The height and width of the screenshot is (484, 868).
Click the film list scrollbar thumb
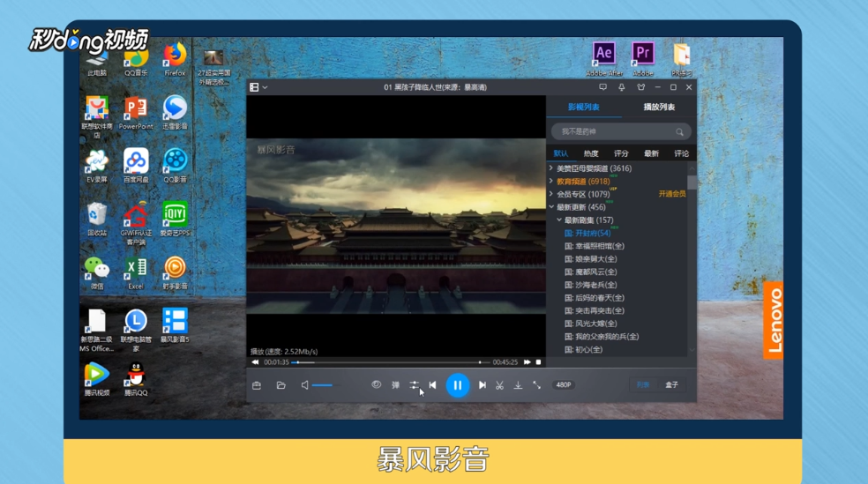[692, 182]
